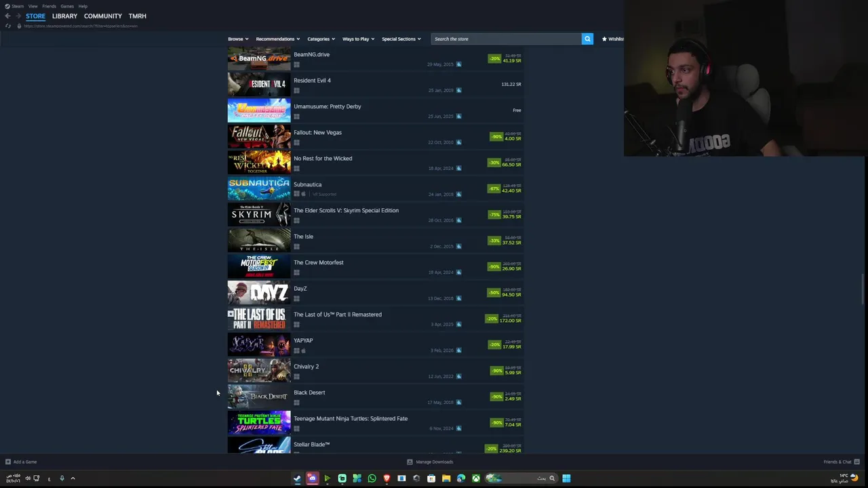The width and height of the screenshot is (868, 488).
Task: Click the Windows platform icon under Resident Evil 4
Action: [x=296, y=90]
